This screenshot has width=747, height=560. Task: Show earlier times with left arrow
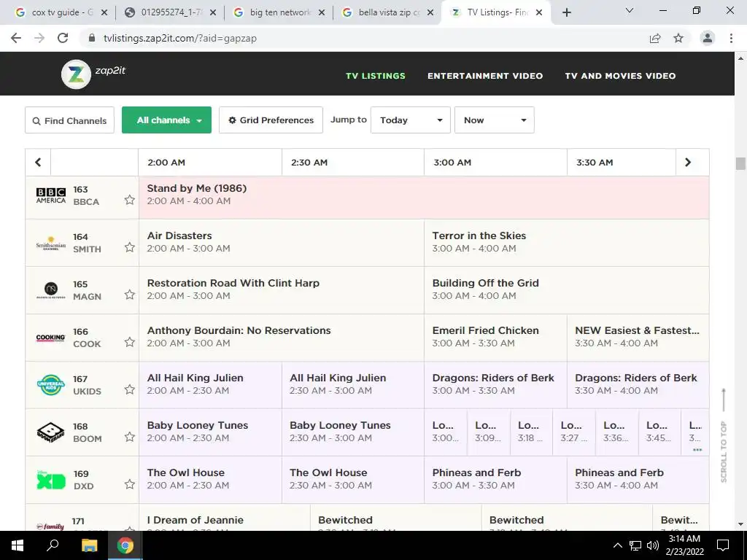(38, 163)
